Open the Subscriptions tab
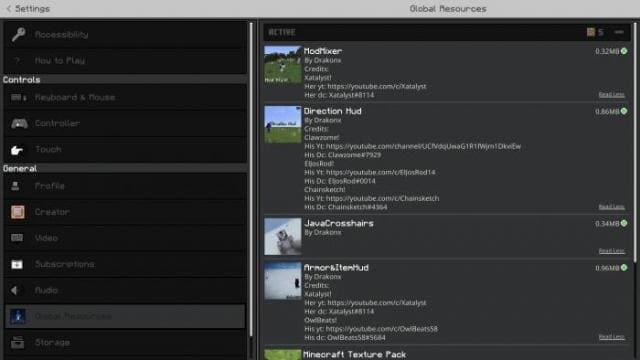The height and width of the screenshot is (360, 640). click(125, 264)
